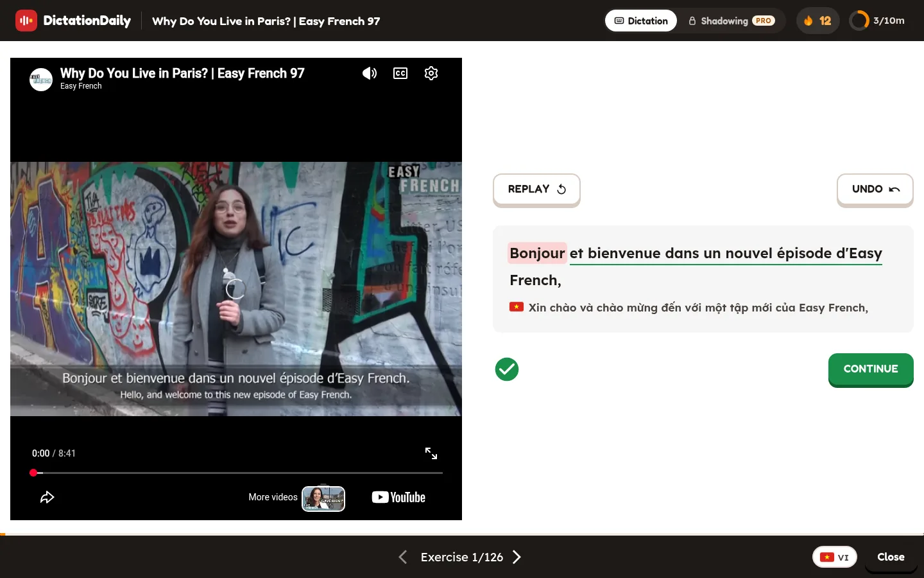Click the highlighted word Bonjour

(x=537, y=253)
